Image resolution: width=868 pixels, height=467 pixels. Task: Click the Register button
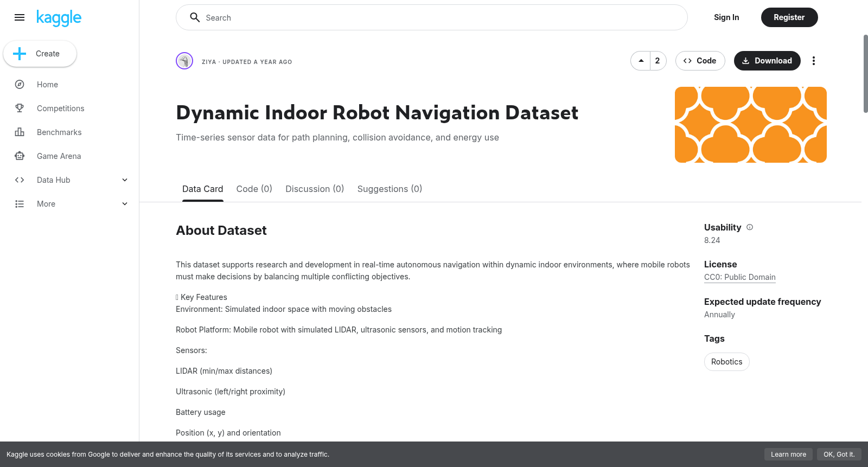tap(789, 17)
